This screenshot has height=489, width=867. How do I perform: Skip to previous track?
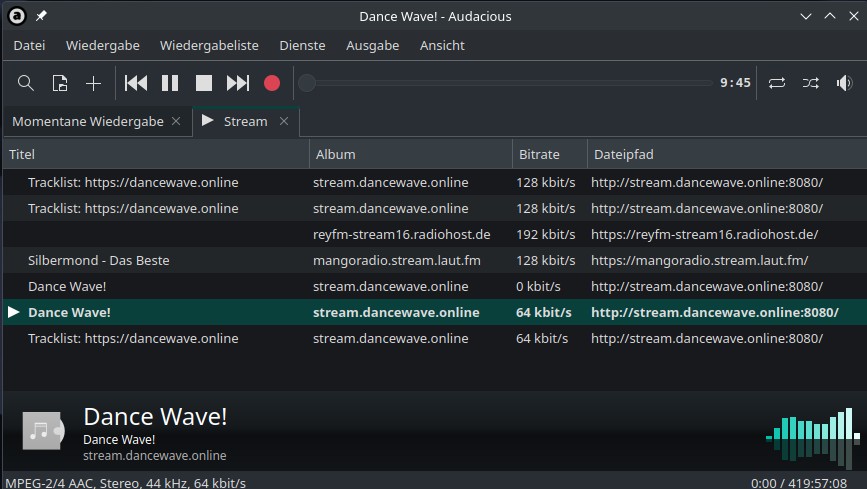136,84
